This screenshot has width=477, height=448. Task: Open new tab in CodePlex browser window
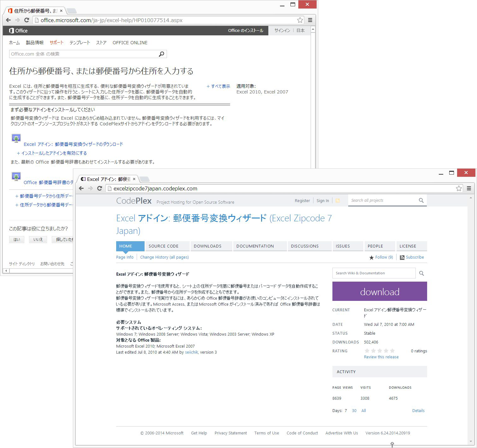pos(145,179)
